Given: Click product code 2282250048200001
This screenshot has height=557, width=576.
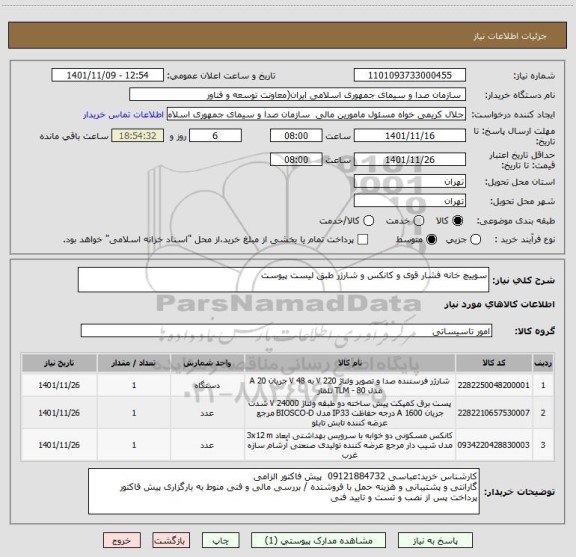Looking at the screenshot, I should 494,385.
